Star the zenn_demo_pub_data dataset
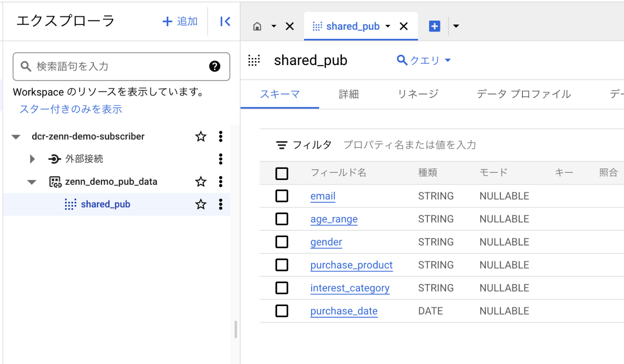Screen dimensions: 624x364 point(201,182)
